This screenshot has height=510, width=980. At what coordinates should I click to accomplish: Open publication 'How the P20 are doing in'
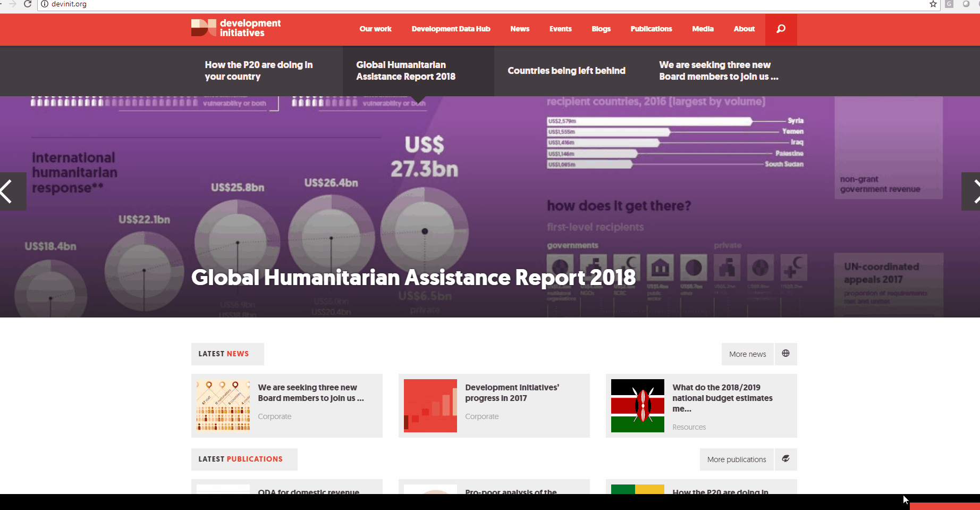tap(720, 492)
